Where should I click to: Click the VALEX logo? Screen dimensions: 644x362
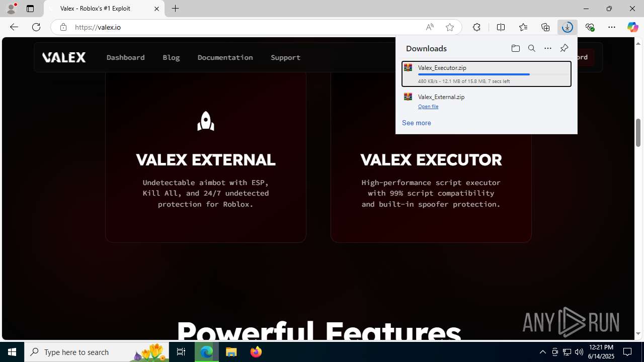tap(64, 57)
